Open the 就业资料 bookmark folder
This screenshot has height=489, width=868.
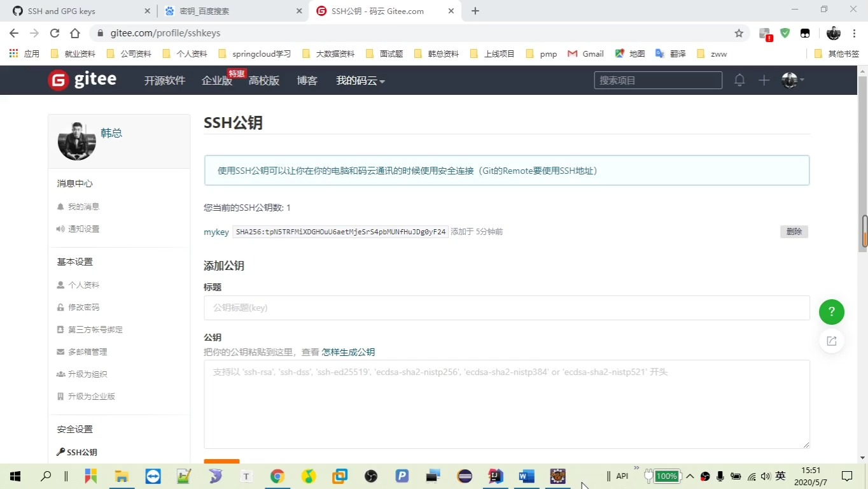[73, 54]
